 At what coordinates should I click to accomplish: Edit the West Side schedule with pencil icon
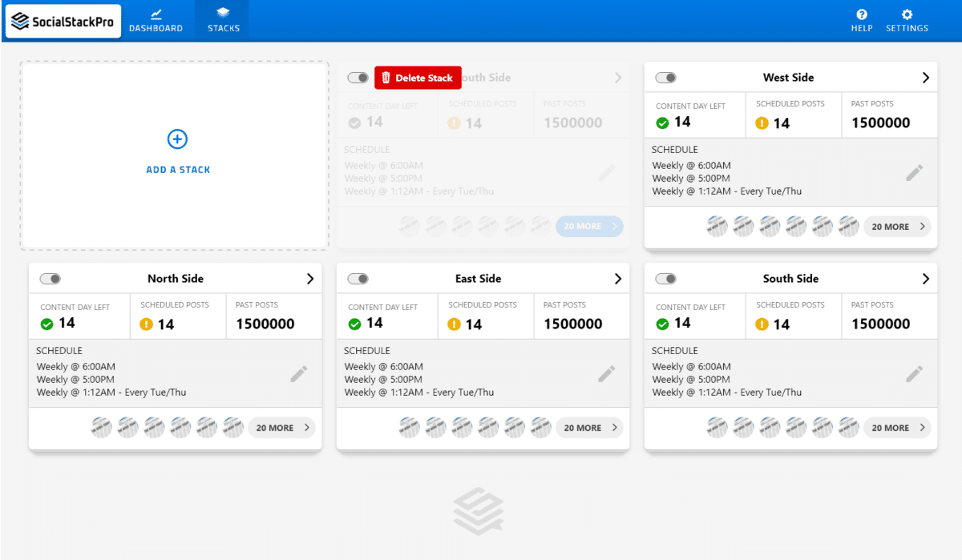coord(914,172)
